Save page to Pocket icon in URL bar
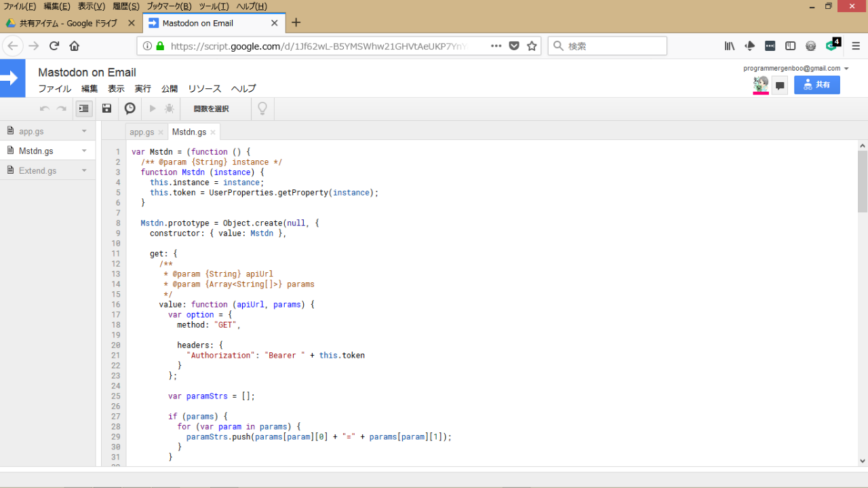868x488 pixels. point(514,46)
